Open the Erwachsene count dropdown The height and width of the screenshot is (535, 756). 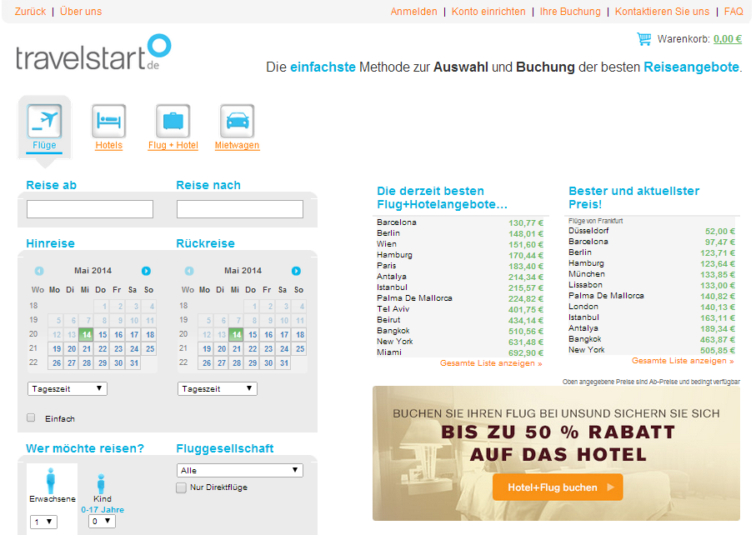point(43,522)
